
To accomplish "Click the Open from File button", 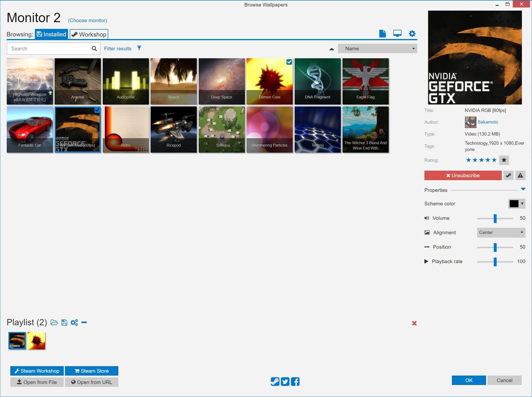I will [x=37, y=382].
